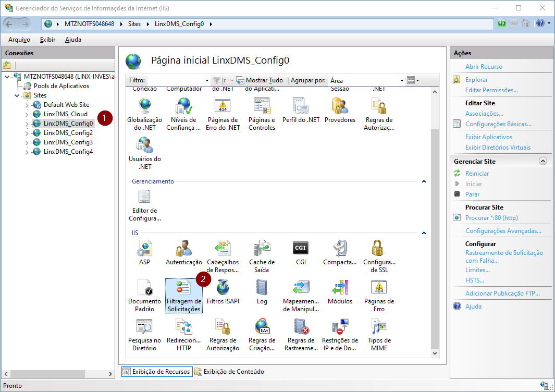Click the refresh page toolbar icon
555x392 pixels.
click(501, 23)
